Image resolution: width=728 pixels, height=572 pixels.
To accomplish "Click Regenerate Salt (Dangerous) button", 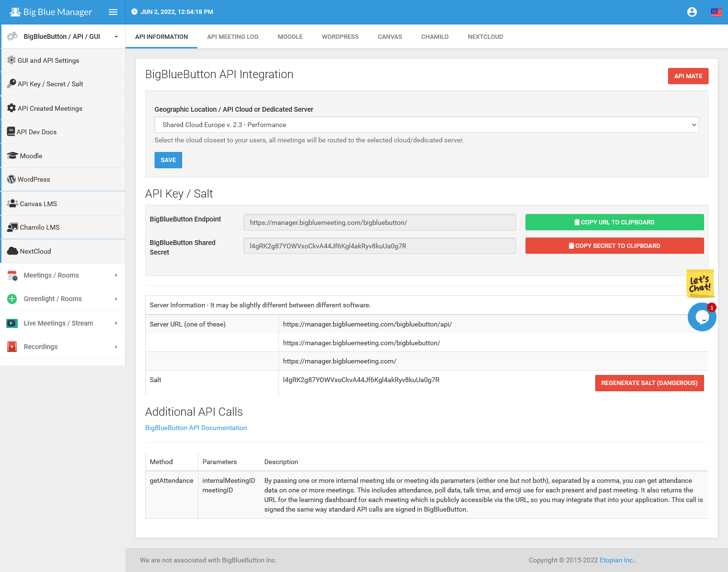I will coord(649,383).
